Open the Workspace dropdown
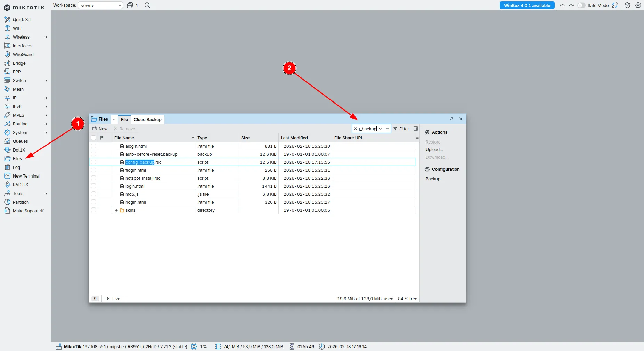Image resolution: width=644 pixels, height=351 pixels. [x=100, y=5]
